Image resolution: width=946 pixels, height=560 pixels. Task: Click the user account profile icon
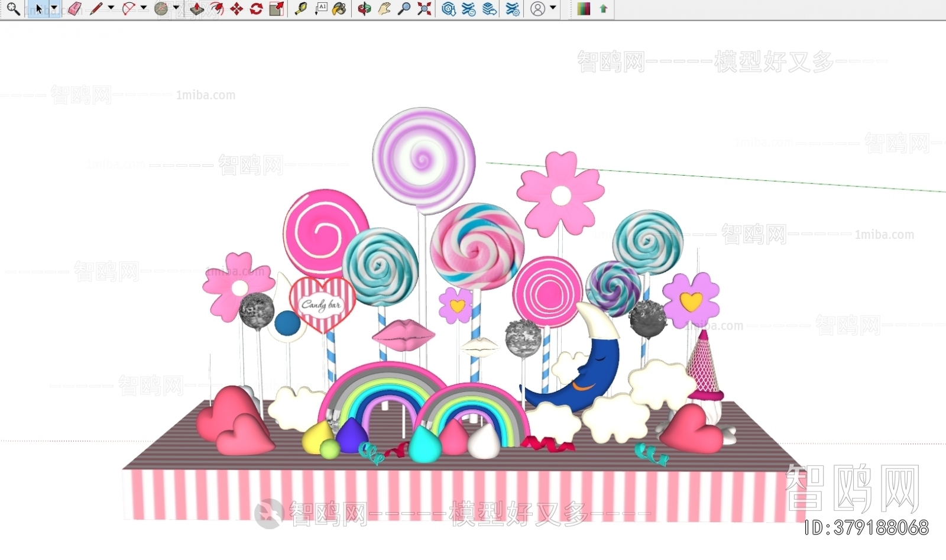click(x=537, y=9)
